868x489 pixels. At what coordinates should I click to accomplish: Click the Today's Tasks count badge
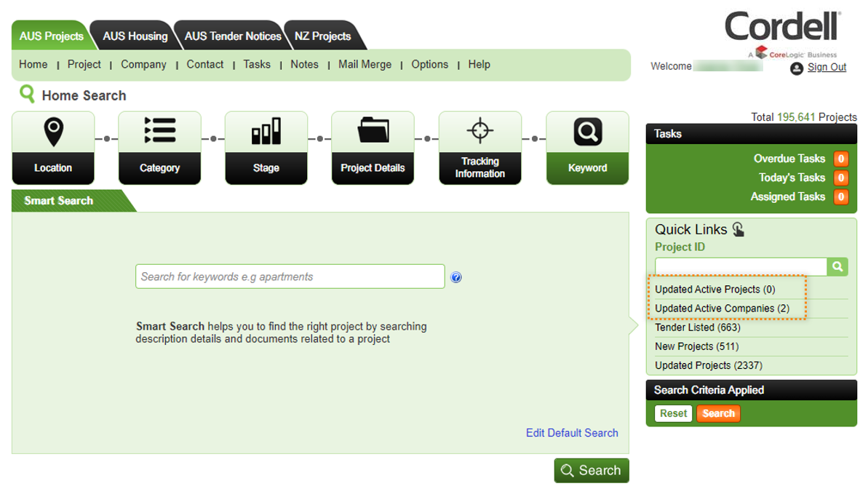pos(841,178)
